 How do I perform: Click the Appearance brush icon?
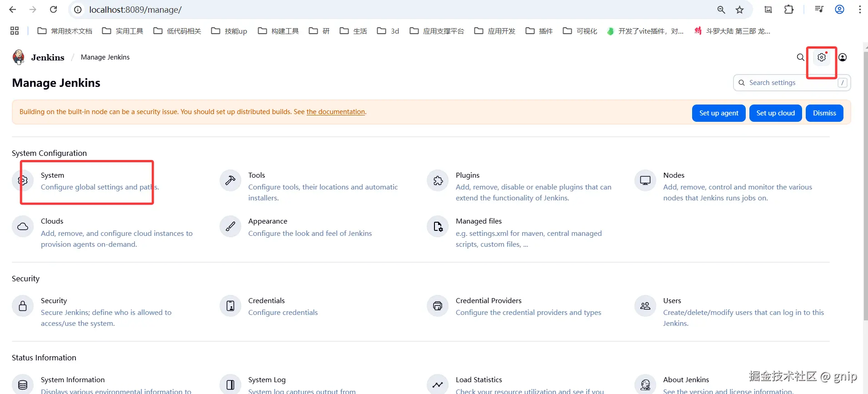click(230, 226)
